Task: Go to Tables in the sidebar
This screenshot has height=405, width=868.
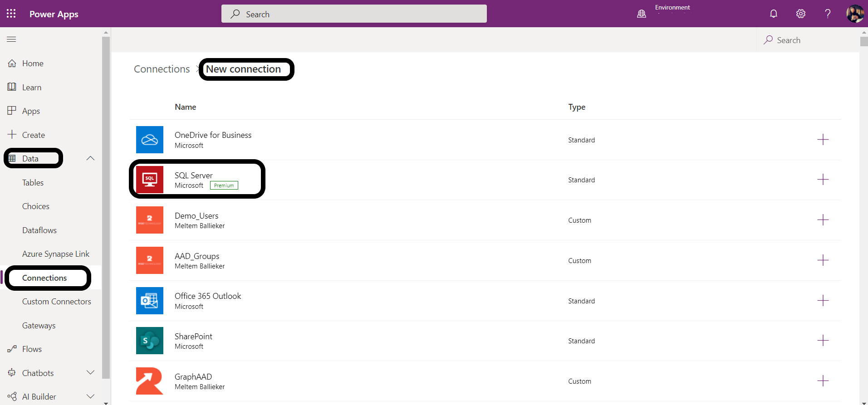Action: (x=33, y=182)
